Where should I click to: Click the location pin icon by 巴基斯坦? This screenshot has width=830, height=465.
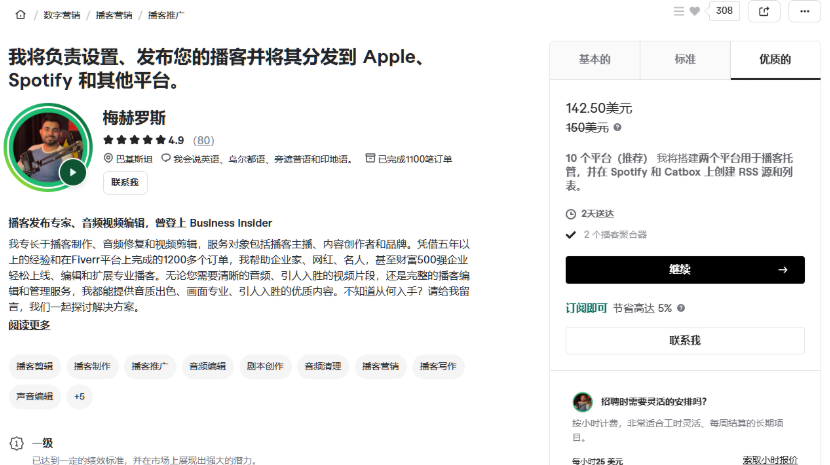(108, 158)
